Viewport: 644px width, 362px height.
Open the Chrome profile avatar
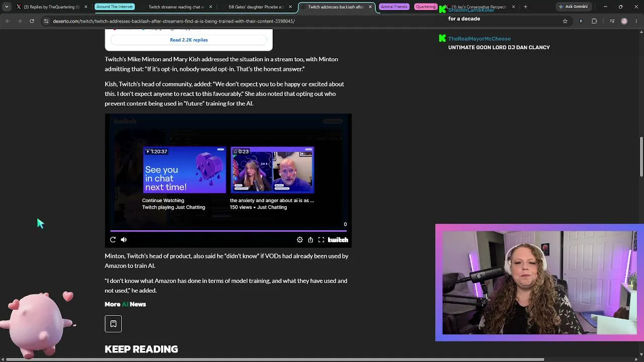(624, 21)
